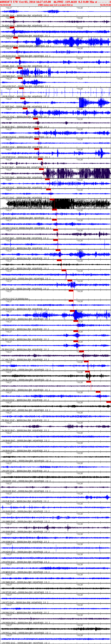Click the UW ELDO EHZ station label
111x644 pixels.
click(x=26, y=279)
